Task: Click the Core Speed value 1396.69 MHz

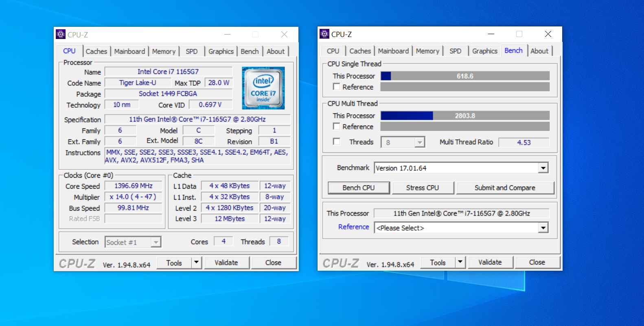Action: pyautogui.click(x=134, y=186)
